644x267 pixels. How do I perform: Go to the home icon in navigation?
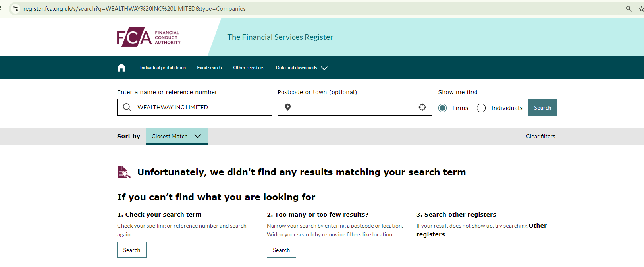(121, 68)
